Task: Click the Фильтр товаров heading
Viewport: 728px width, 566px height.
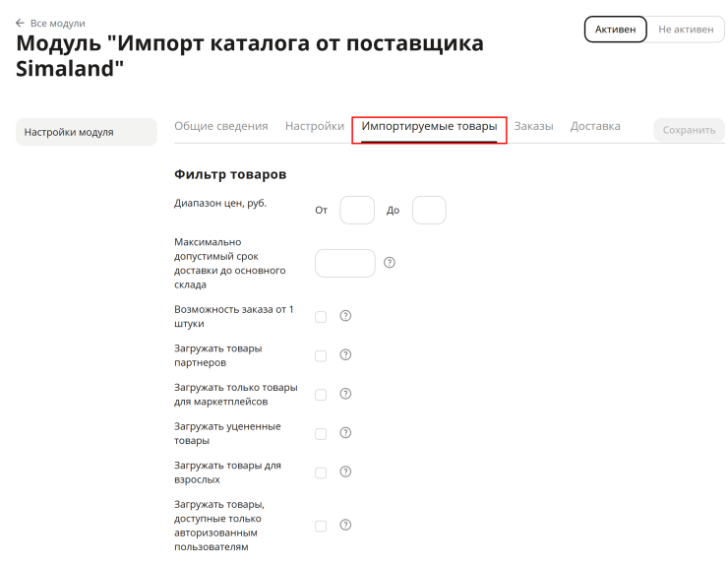Action: 230,174
